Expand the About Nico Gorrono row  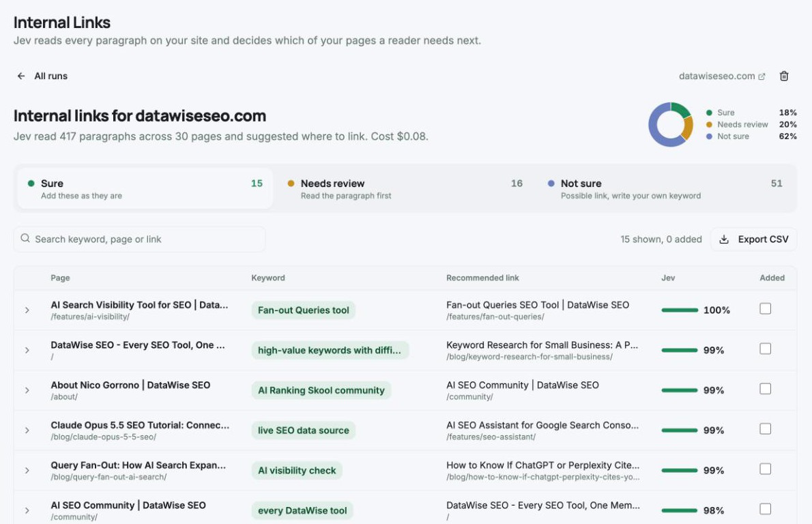click(x=27, y=390)
